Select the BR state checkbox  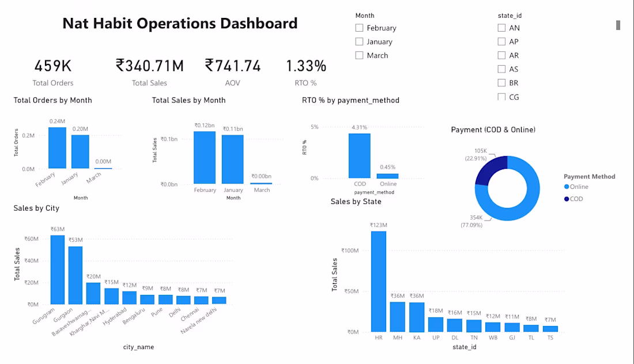pyautogui.click(x=501, y=83)
